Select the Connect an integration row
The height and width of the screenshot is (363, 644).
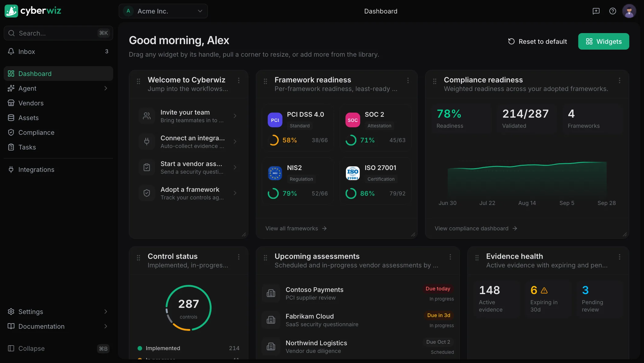coord(188,142)
